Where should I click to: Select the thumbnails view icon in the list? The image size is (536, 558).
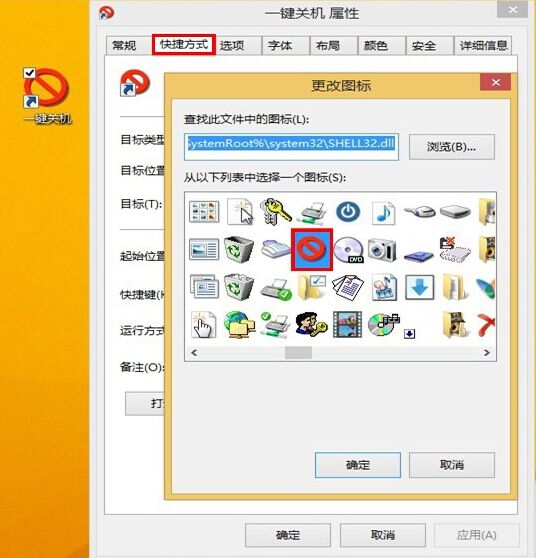pyautogui.click(x=204, y=212)
